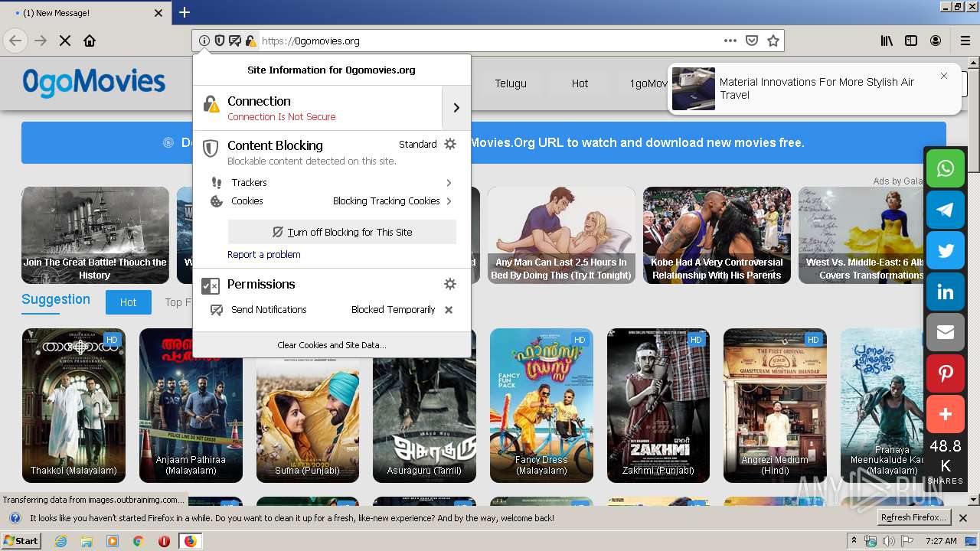Viewport: 980px width, 551px height.
Task: Open the file explorer folder in taskbar
Action: coord(87,541)
